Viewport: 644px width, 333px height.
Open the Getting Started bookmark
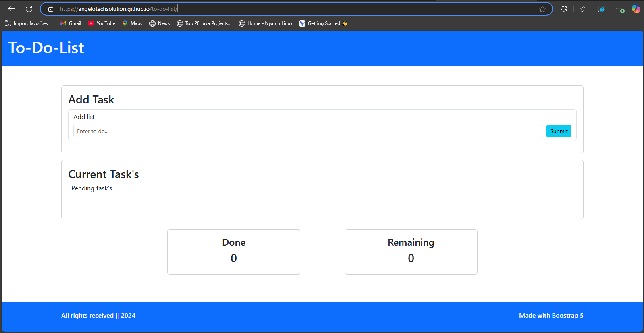(323, 23)
